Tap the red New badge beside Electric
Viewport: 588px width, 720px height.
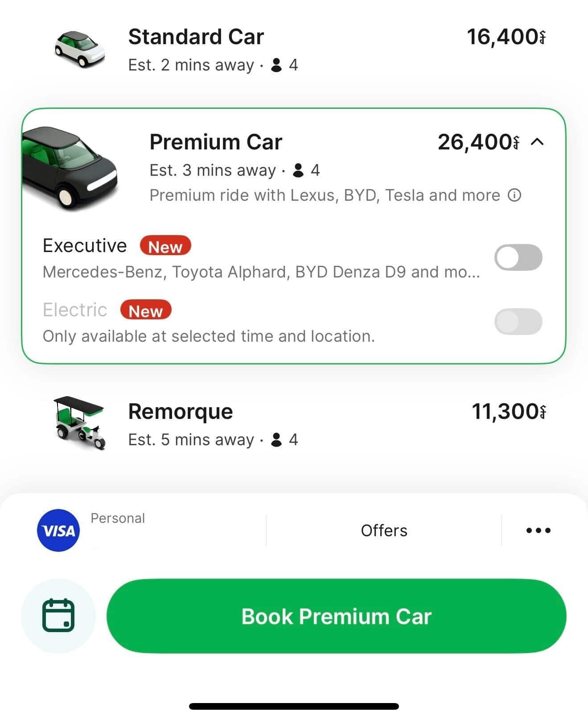coord(146,310)
